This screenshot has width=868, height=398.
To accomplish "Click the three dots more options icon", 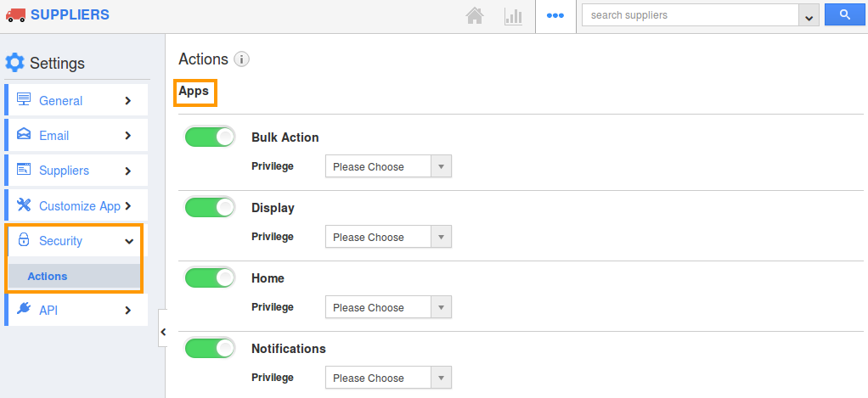I will tap(555, 16).
